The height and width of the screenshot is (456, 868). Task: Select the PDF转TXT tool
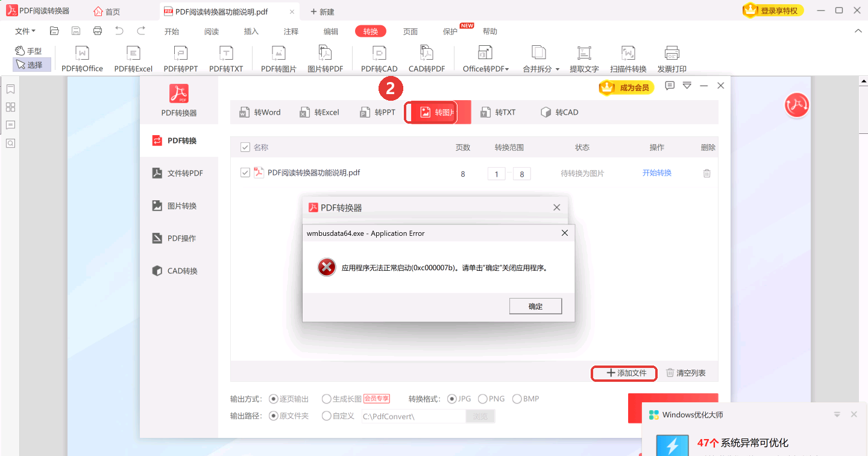pos(226,59)
